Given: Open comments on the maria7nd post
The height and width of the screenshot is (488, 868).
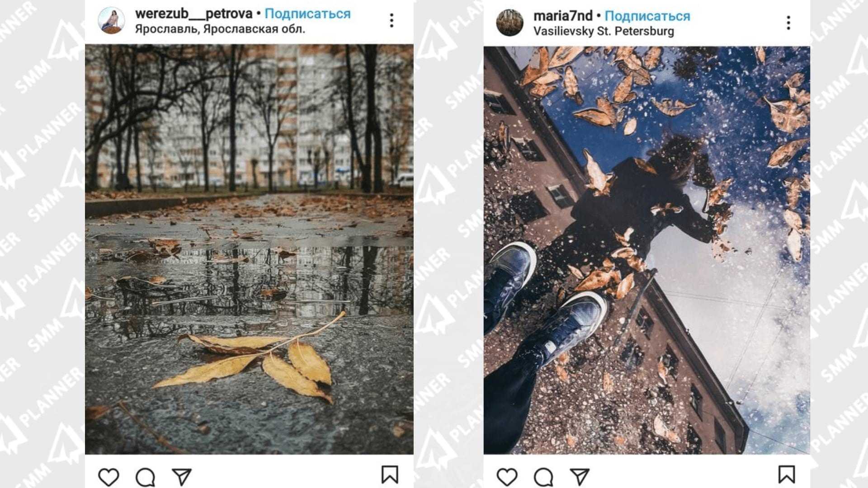Looking at the screenshot, I should (543, 477).
